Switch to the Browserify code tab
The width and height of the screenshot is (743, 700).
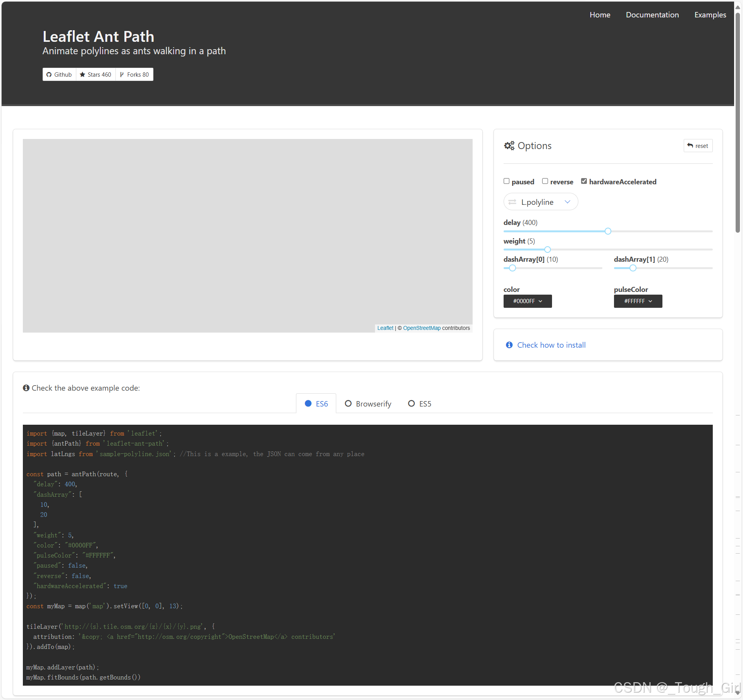click(x=368, y=404)
